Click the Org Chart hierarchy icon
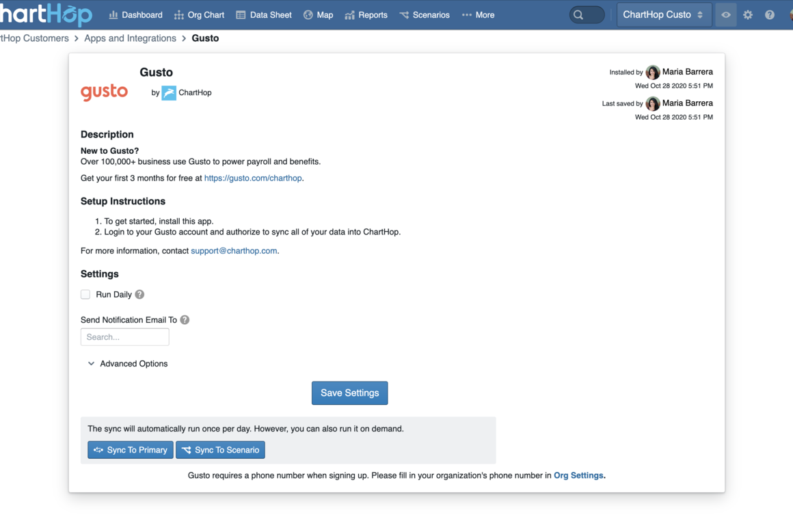Image resolution: width=793 pixels, height=532 pixels. coord(178,15)
